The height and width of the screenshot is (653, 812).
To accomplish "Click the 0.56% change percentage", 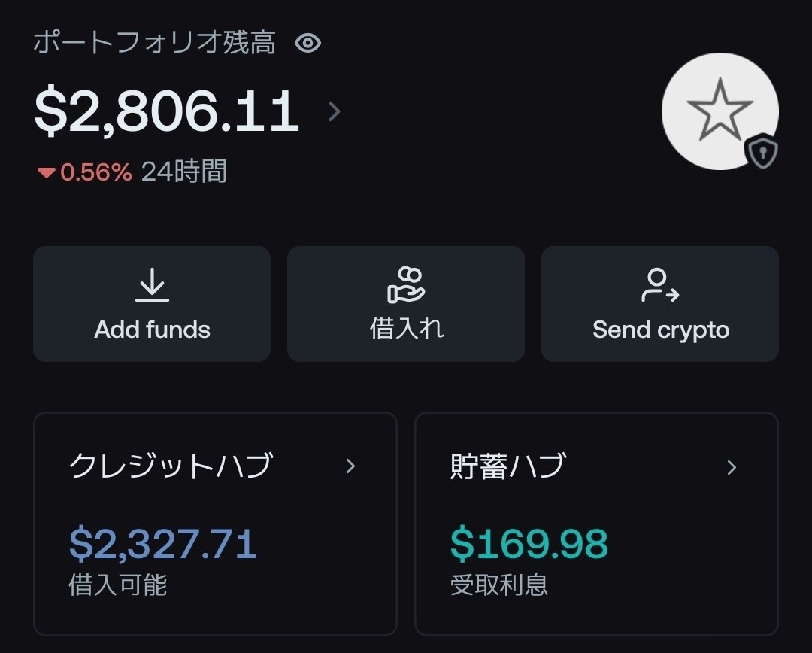I will tap(96, 172).
